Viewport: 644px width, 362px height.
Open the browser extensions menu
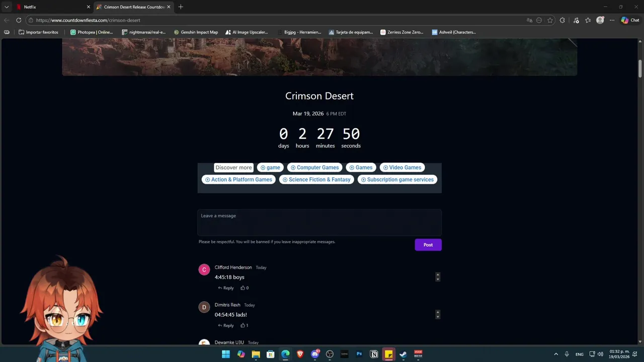(562, 20)
